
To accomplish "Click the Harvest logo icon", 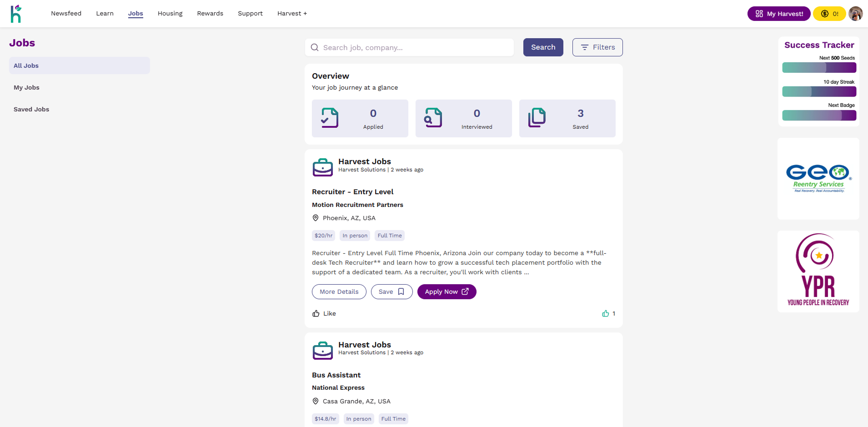I will tap(16, 14).
